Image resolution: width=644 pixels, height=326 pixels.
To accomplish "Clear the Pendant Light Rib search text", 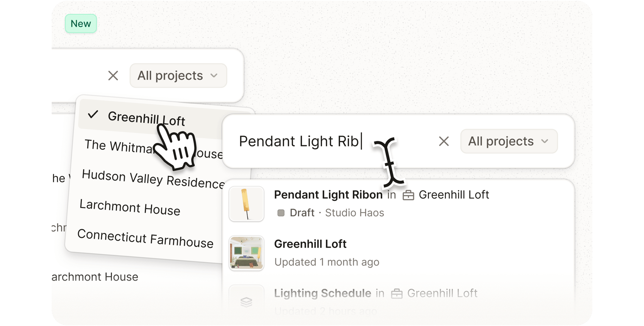I will [x=444, y=141].
